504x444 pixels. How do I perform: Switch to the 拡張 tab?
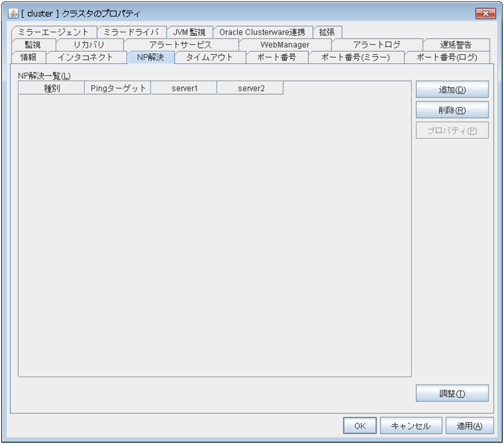(327, 32)
